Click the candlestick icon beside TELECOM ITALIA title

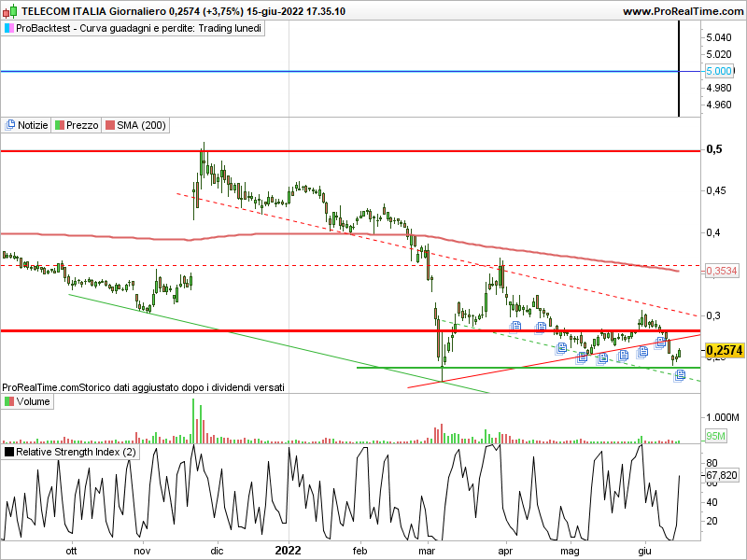(9, 11)
